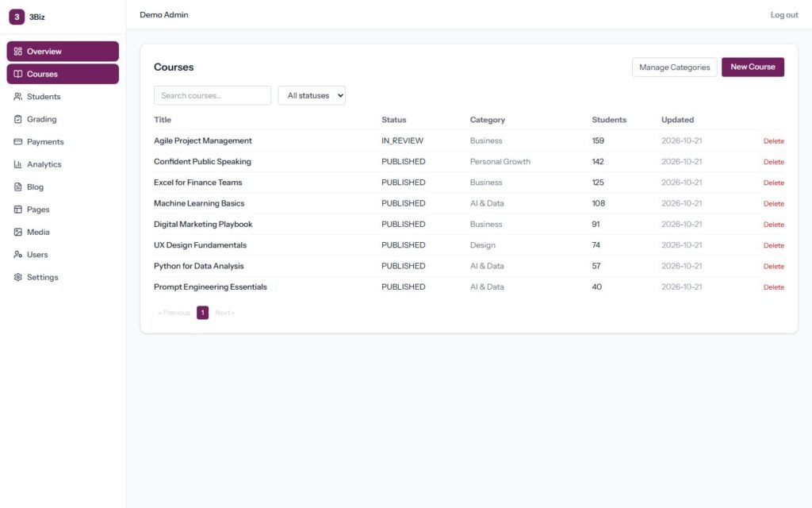This screenshot has height=508, width=812.
Task: Log out of the admin panel
Action: pos(784,14)
